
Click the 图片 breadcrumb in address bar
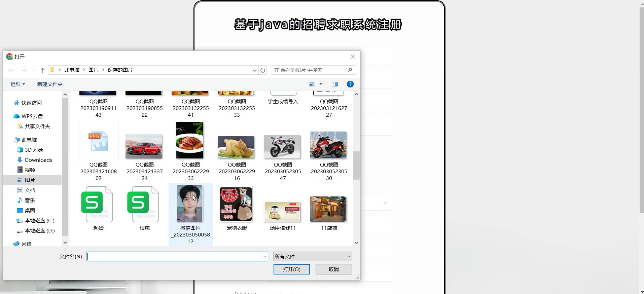click(x=93, y=70)
